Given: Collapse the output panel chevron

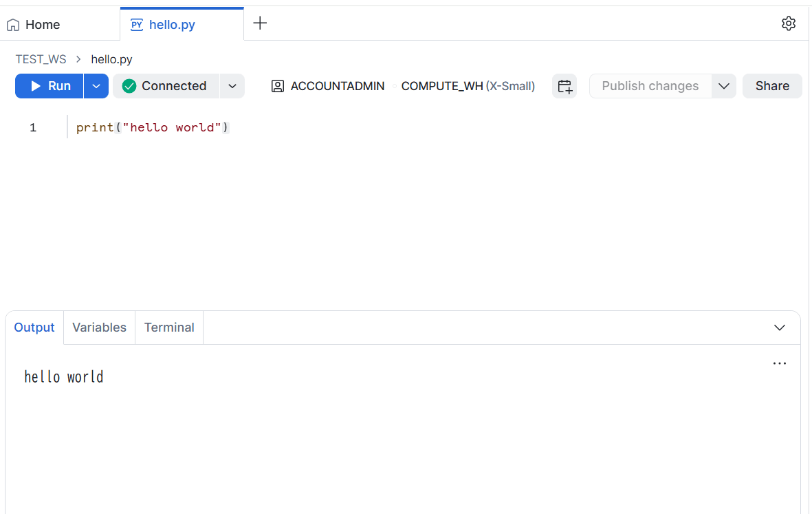Looking at the screenshot, I should (780, 328).
